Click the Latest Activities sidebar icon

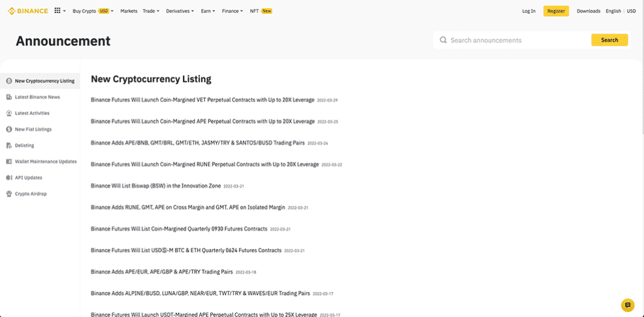(9, 113)
